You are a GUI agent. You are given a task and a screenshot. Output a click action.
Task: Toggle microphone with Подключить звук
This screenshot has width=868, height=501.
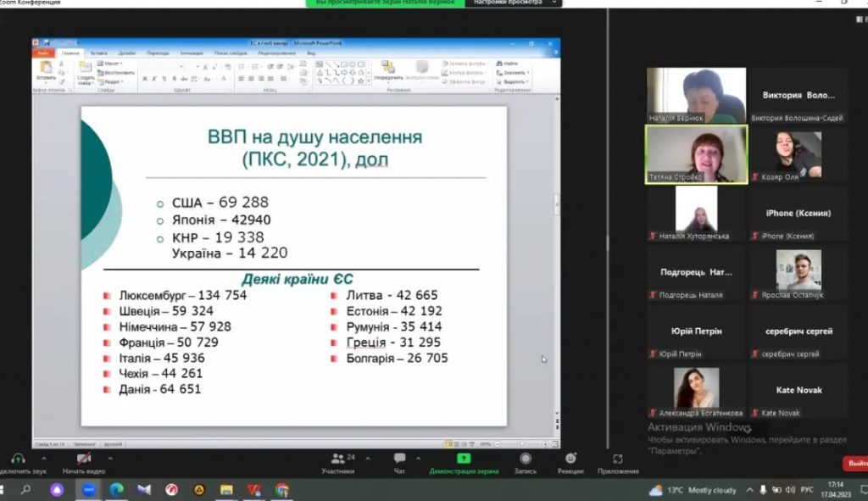[x=17, y=462]
